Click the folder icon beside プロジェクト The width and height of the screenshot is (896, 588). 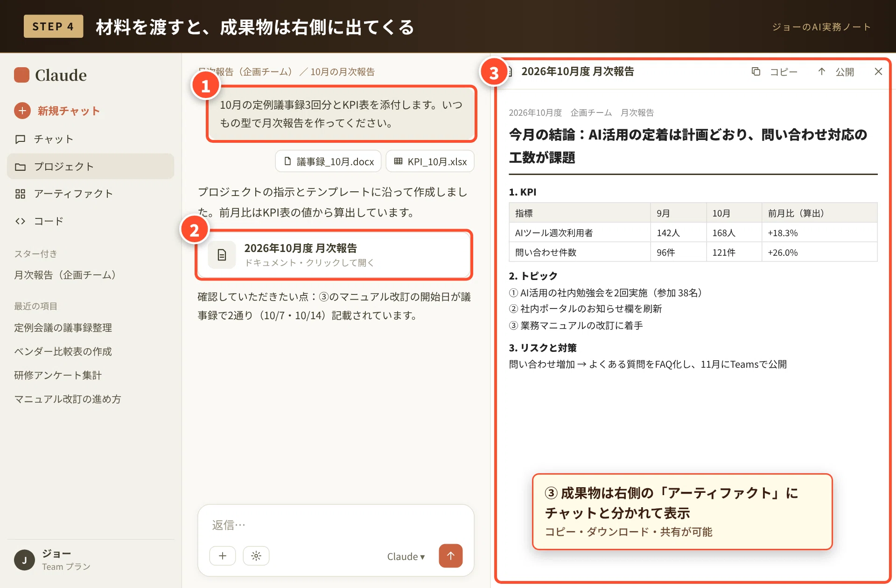[x=20, y=167]
